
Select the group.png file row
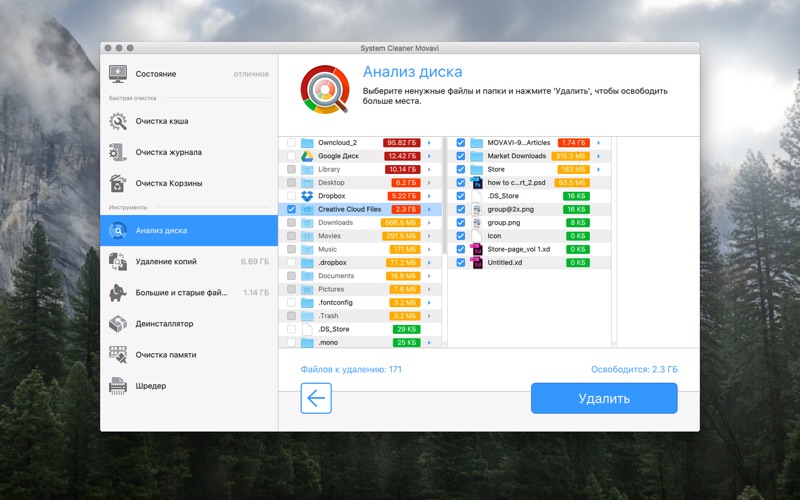[x=530, y=223]
